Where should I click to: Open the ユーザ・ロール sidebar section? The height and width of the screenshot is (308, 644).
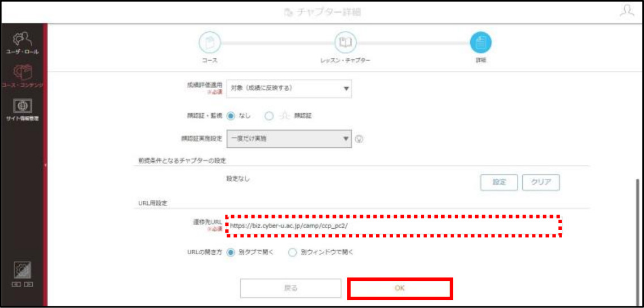pyautogui.click(x=22, y=44)
